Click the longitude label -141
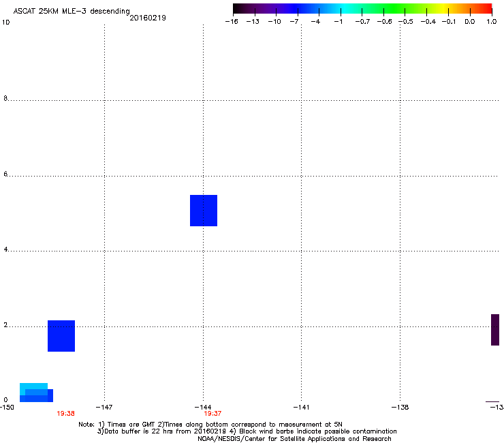This screenshot has width=504, height=443. point(301,408)
